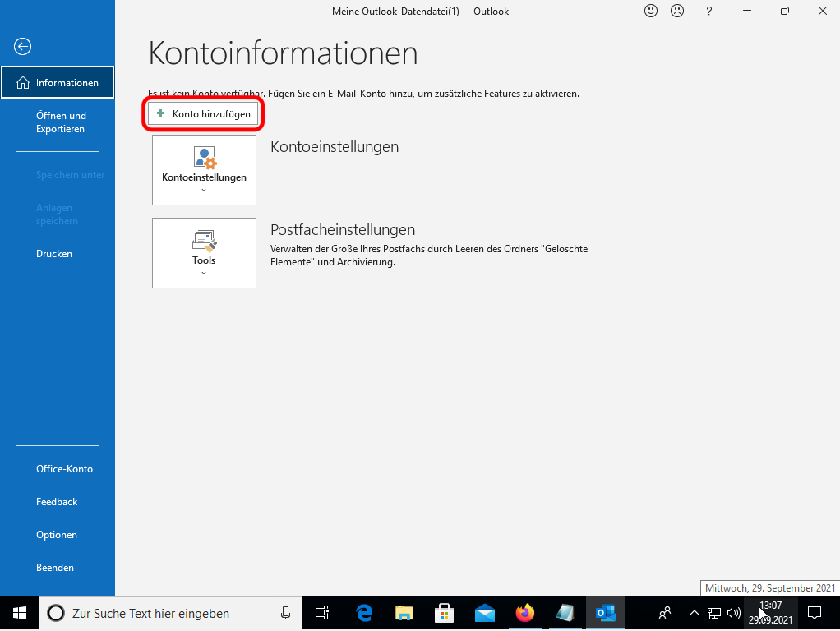Open the notification center icon
Screen dimensions: 840x631
click(x=815, y=613)
